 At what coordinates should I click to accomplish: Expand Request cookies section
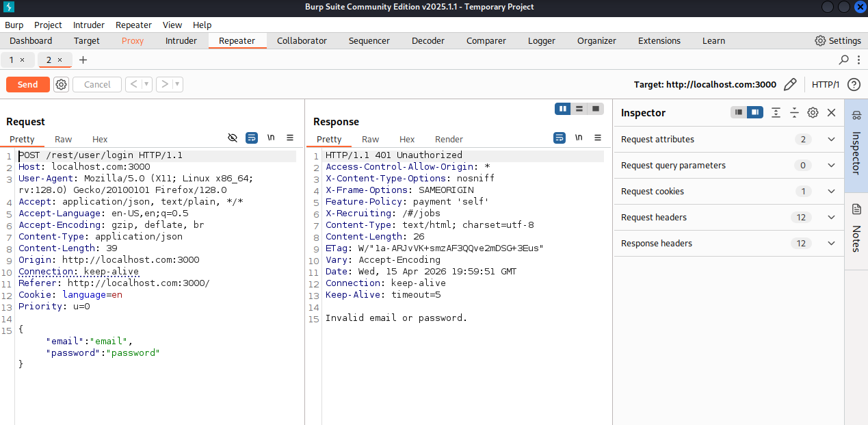point(831,191)
